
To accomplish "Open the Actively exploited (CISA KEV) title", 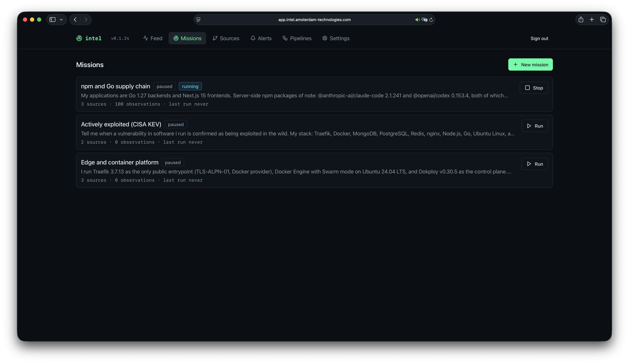I will (121, 124).
